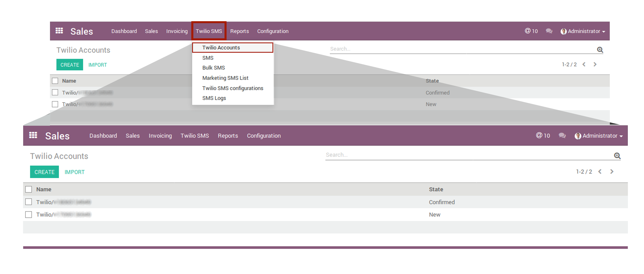Go to previous page arrow in lower pager
Image resolution: width=644 pixels, height=274 pixels.
(x=600, y=172)
